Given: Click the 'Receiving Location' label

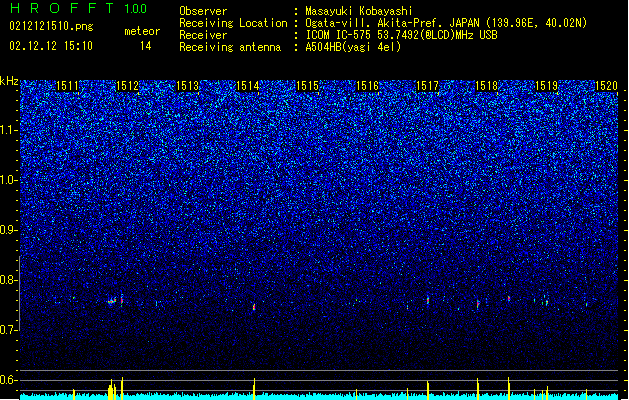Looking at the screenshot, I should coord(233,23).
